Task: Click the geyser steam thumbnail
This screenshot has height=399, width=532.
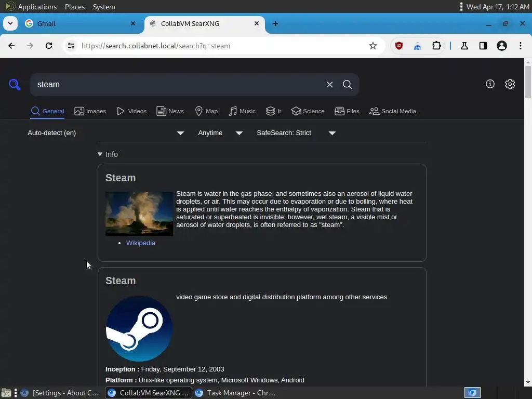Action: click(139, 214)
